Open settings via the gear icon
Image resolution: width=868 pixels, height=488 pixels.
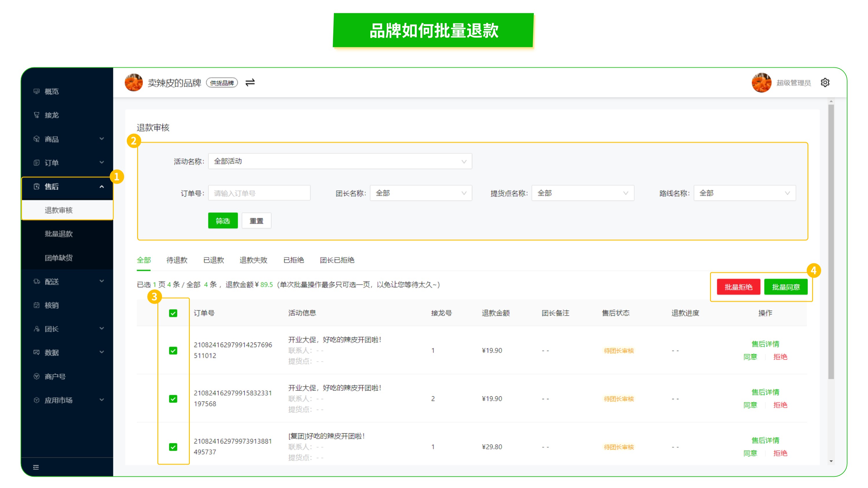click(825, 82)
